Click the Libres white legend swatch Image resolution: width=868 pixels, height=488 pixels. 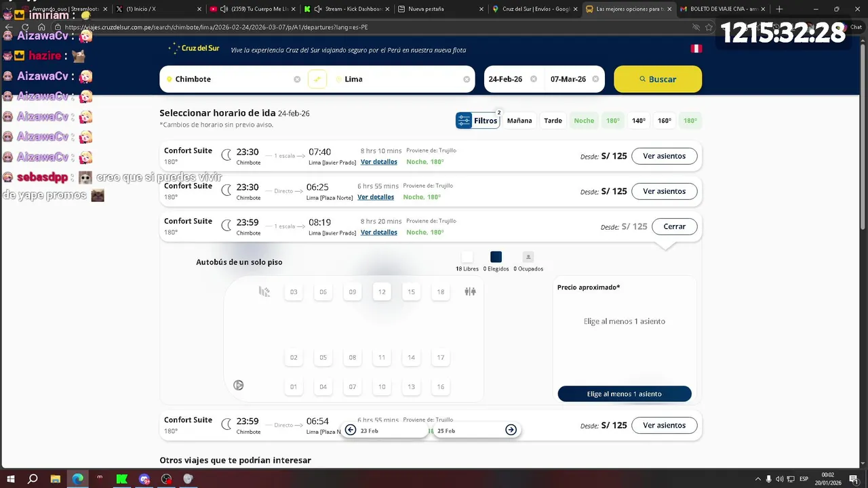pyautogui.click(x=467, y=257)
